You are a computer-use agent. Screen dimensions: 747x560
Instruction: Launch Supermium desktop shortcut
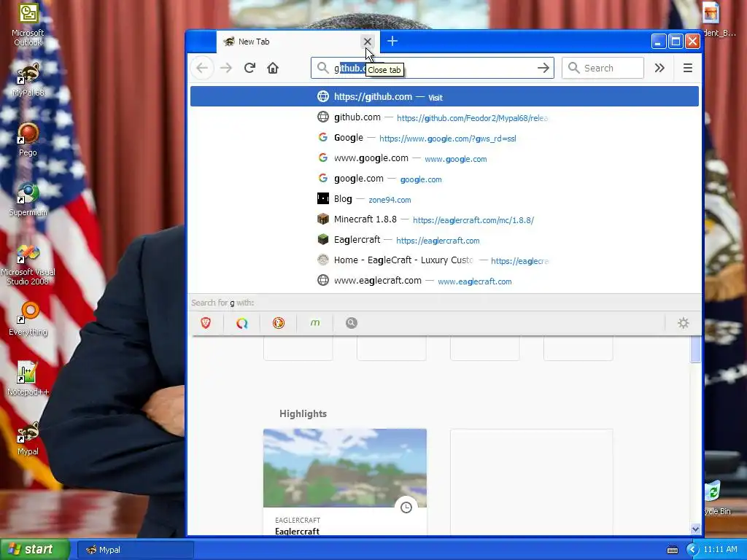28,200
